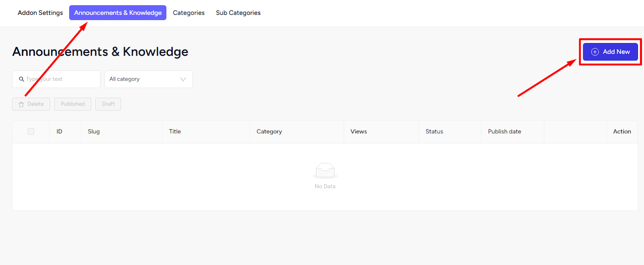
Task: Switch to the Categories tab
Action: [189, 13]
